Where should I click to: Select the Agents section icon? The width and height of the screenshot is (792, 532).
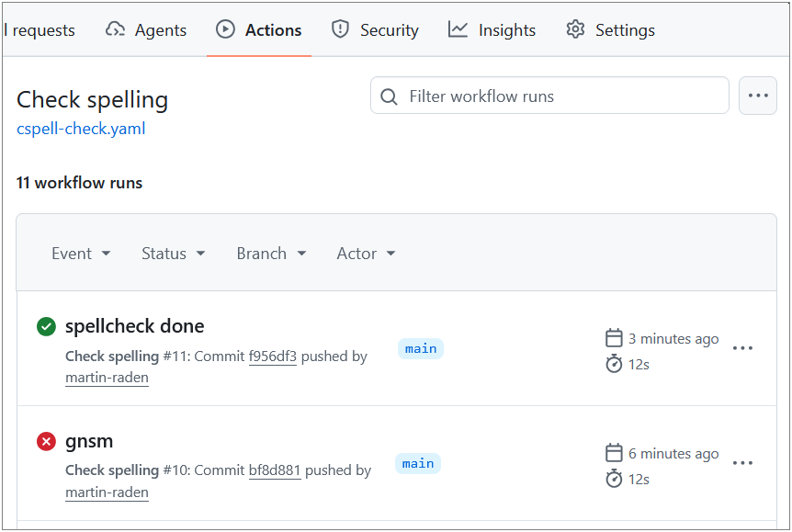[115, 29]
